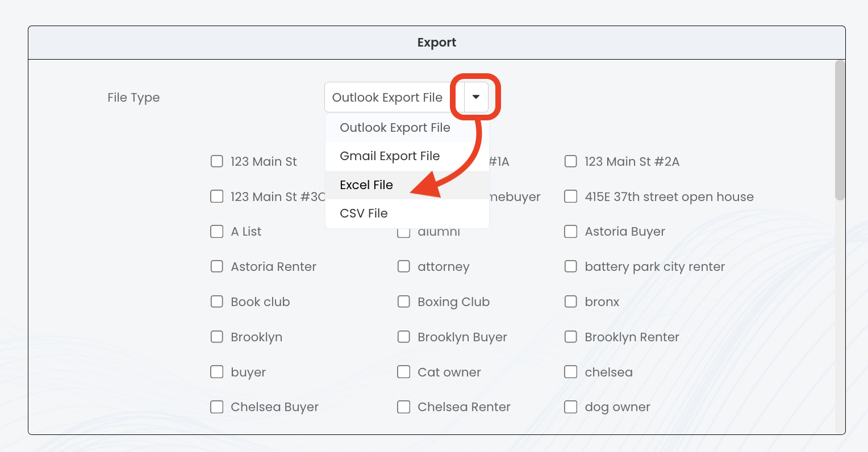
Task: Select Outlook Export File option in list
Action: (x=395, y=128)
